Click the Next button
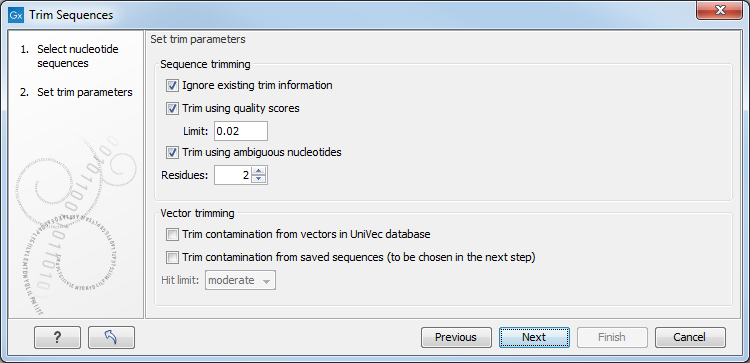This screenshot has width=750, height=363. (x=534, y=337)
